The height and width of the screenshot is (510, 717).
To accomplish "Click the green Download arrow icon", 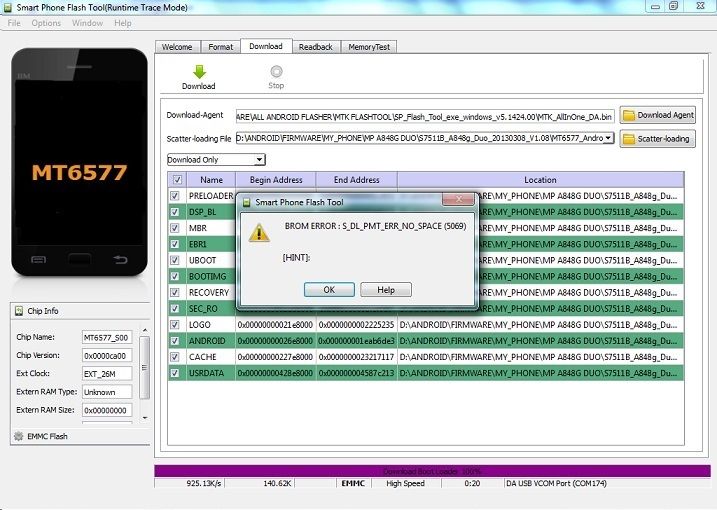I will pyautogui.click(x=199, y=72).
